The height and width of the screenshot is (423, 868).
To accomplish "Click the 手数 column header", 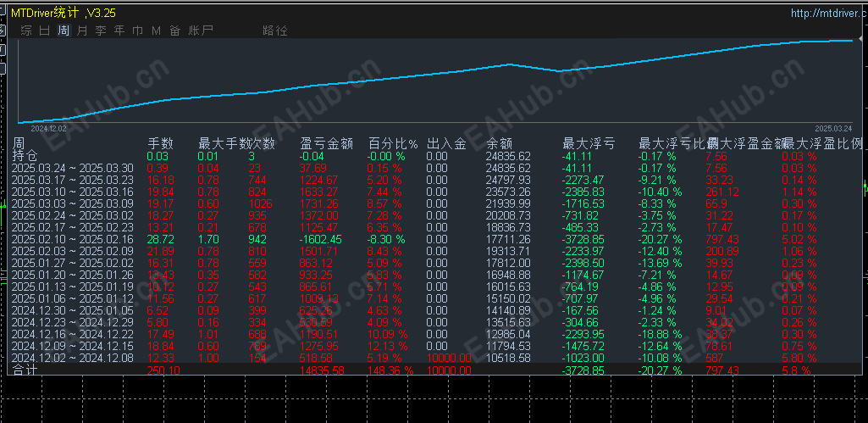I will coord(161,143).
